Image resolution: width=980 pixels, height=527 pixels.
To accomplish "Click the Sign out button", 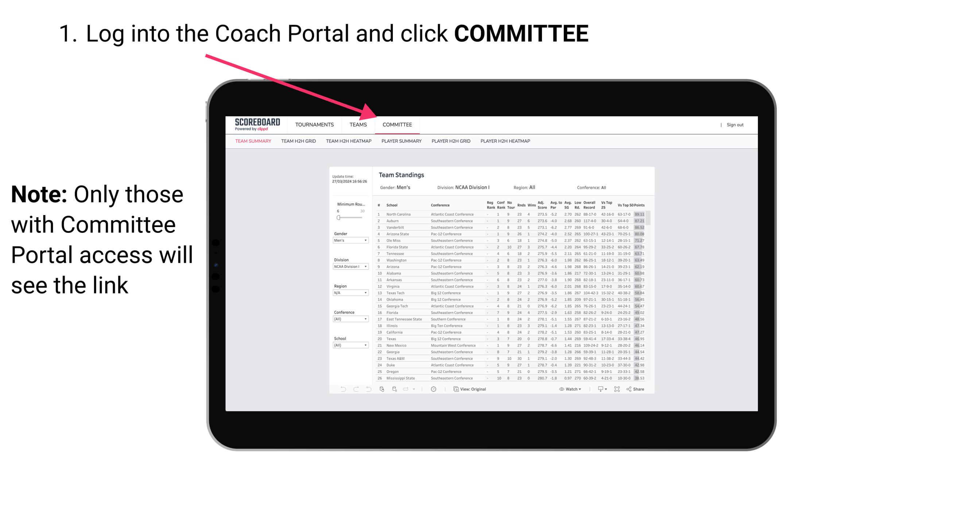I will click(x=734, y=125).
